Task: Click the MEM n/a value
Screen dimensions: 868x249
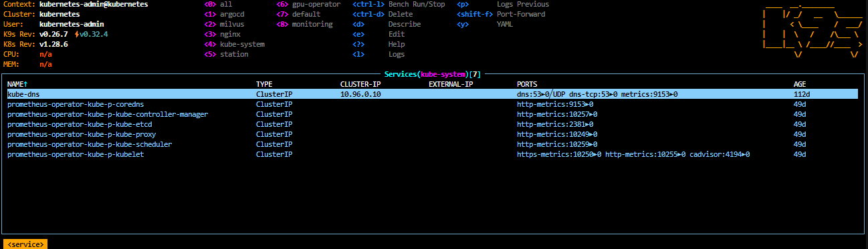Action: [x=45, y=64]
